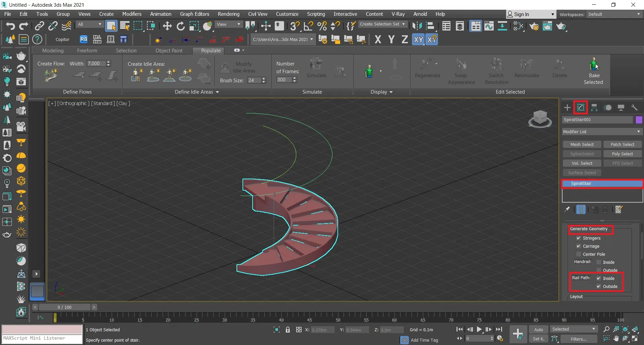Open the Create Selection Set dropdown
This screenshot has height=345, width=644.
point(382,24)
